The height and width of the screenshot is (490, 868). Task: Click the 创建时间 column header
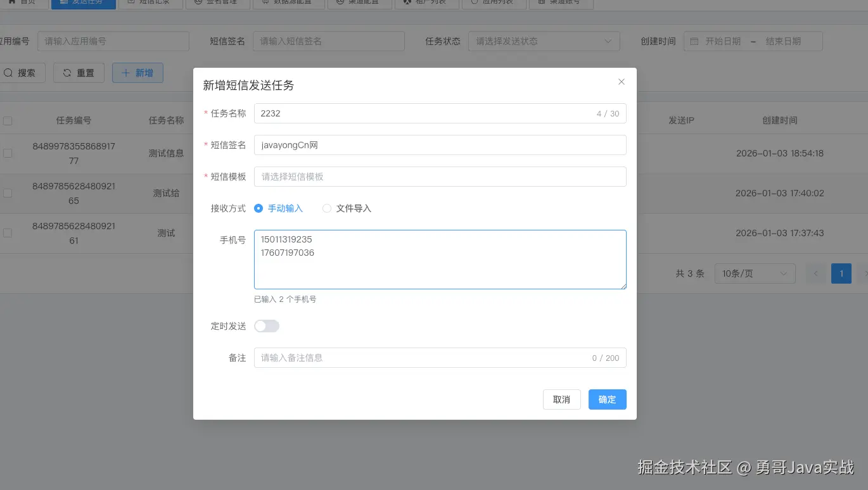click(x=780, y=120)
